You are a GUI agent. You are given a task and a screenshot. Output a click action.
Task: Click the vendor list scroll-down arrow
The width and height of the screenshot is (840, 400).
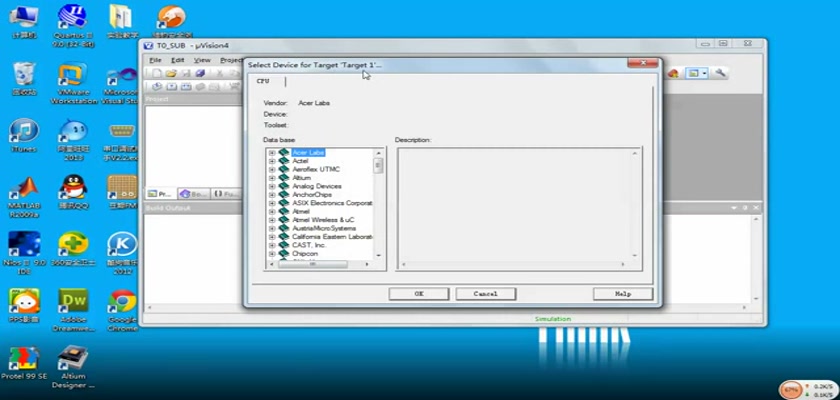378,255
